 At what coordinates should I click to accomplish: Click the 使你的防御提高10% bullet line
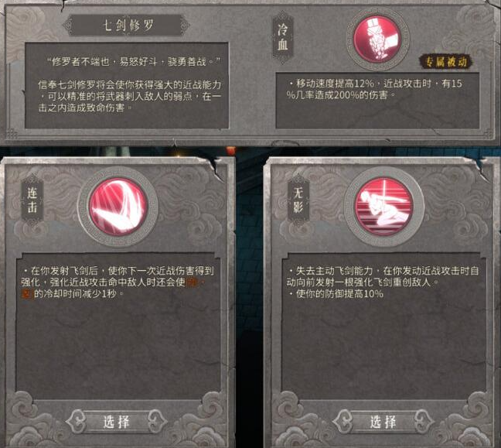(336, 294)
